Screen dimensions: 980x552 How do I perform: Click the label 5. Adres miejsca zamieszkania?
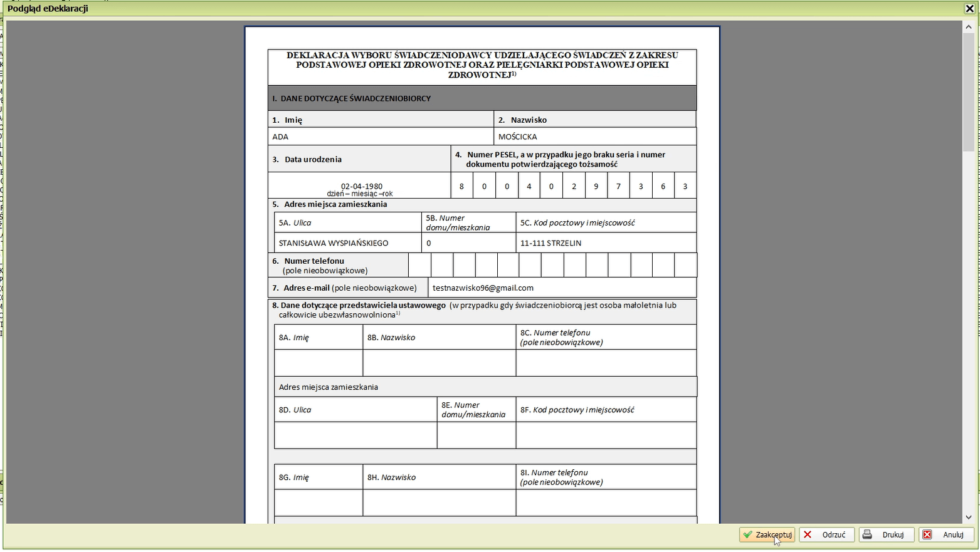[x=329, y=204]
